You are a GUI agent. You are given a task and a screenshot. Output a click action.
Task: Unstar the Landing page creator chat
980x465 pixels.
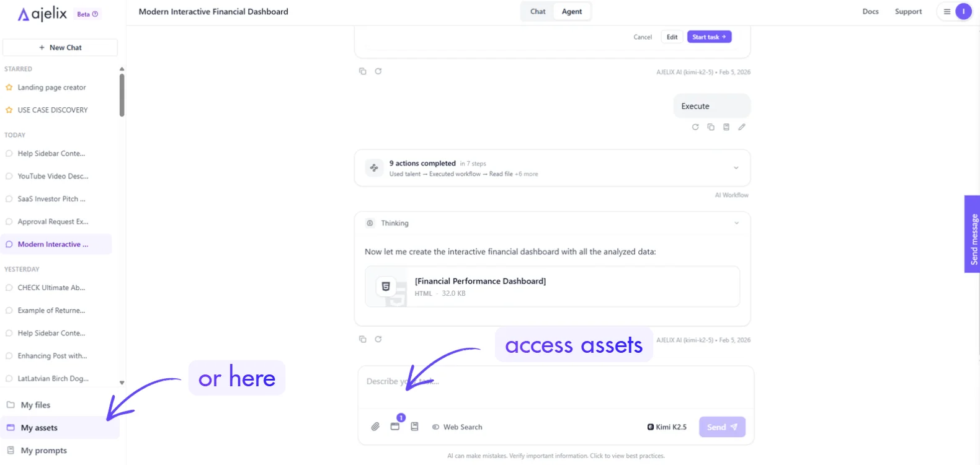coord(9,87)
